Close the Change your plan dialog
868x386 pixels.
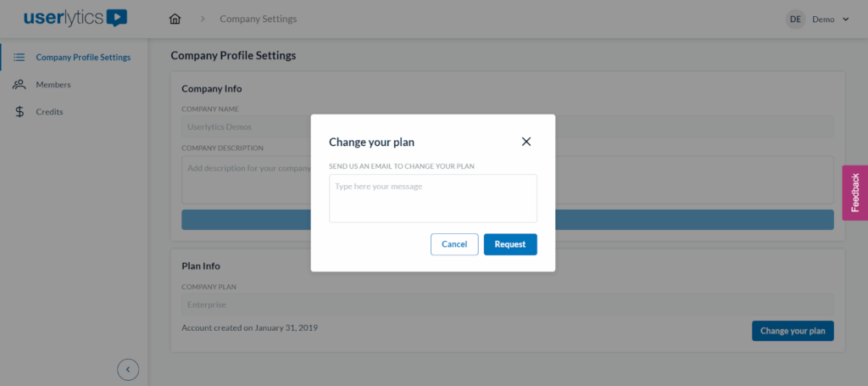(526, 142)
